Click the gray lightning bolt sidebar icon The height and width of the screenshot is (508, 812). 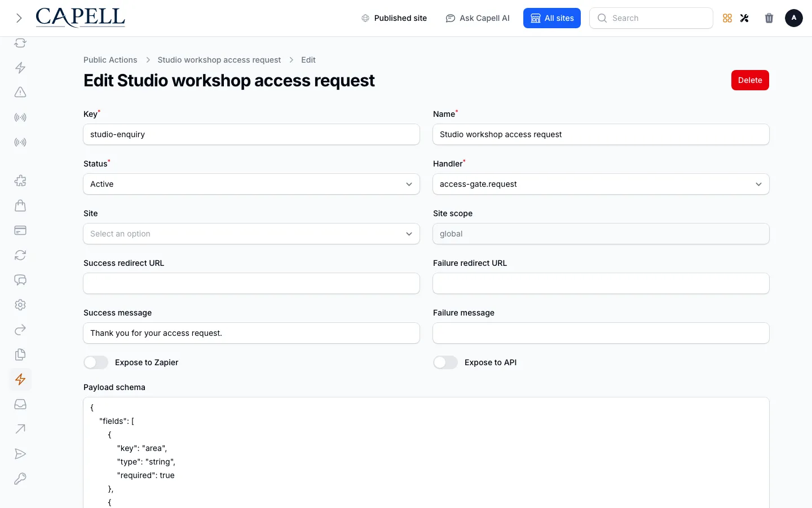pos(20,68)
